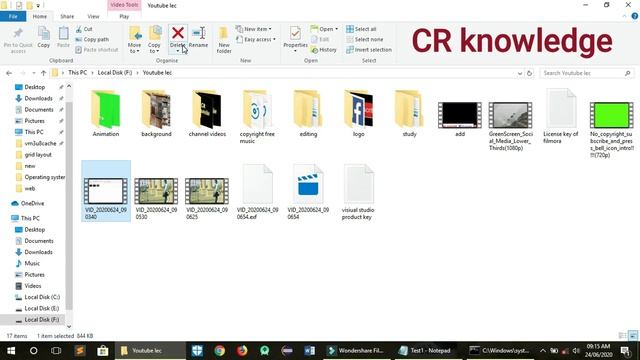
Task: Go back using the Back arrow
Action: [x=9, y=73]
